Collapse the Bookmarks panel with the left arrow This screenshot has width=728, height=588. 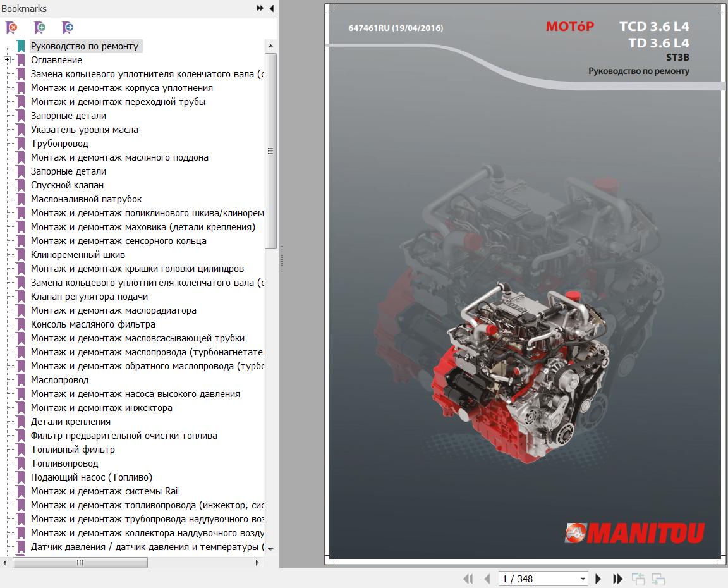(x=272, y=8)
